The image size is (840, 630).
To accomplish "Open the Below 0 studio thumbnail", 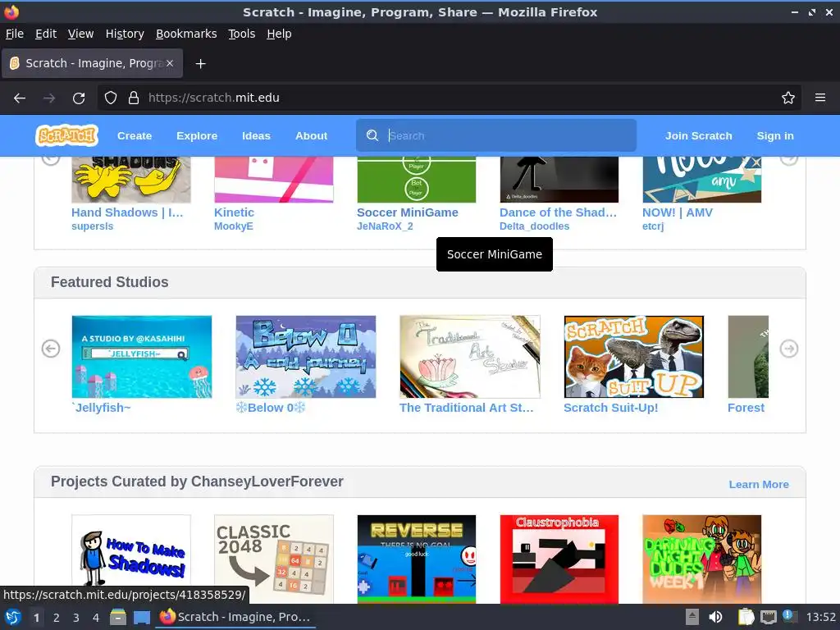I will point(306,356).
